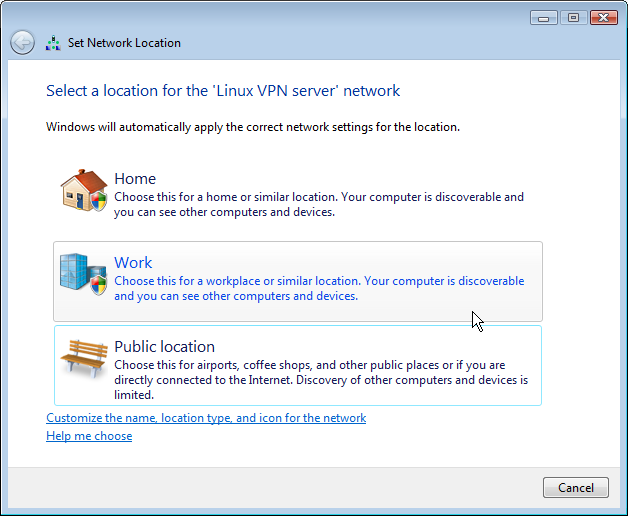This screenshot has height=516, width=628.
Task: Click the Work option workplace description text
Action: pos(319,288)
